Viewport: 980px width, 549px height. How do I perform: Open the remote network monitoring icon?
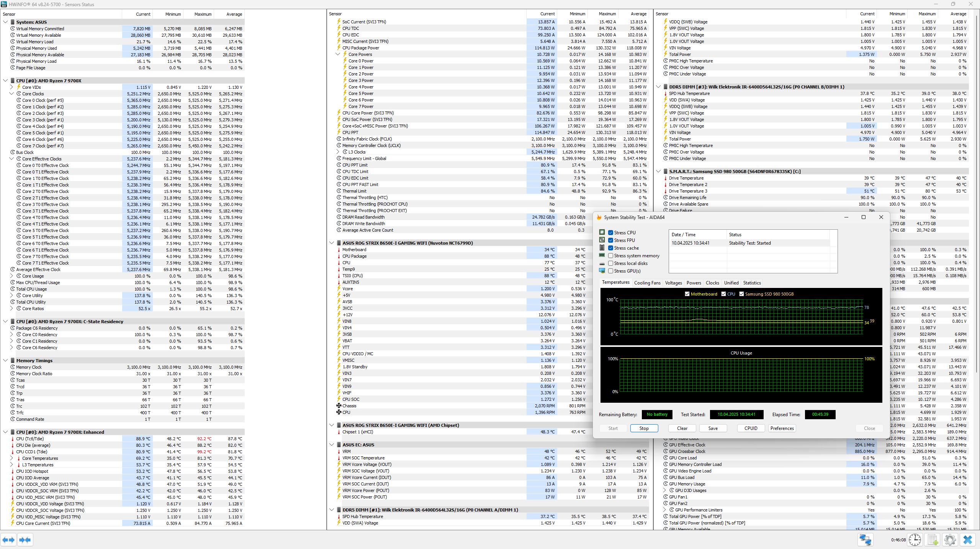pos(865,540)
